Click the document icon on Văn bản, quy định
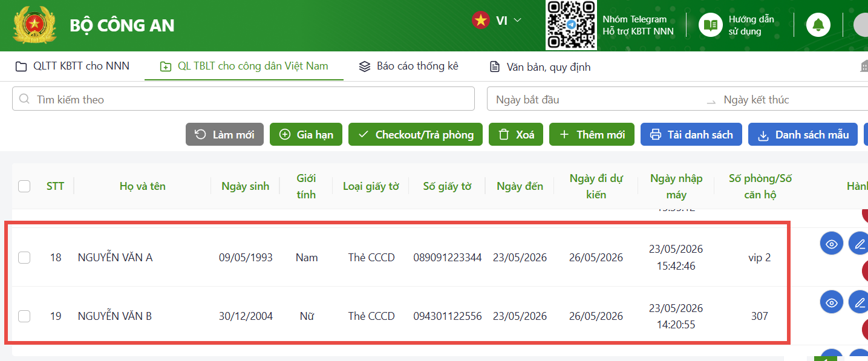Viewport: 868px width, 361px height. tap(495, 67)
